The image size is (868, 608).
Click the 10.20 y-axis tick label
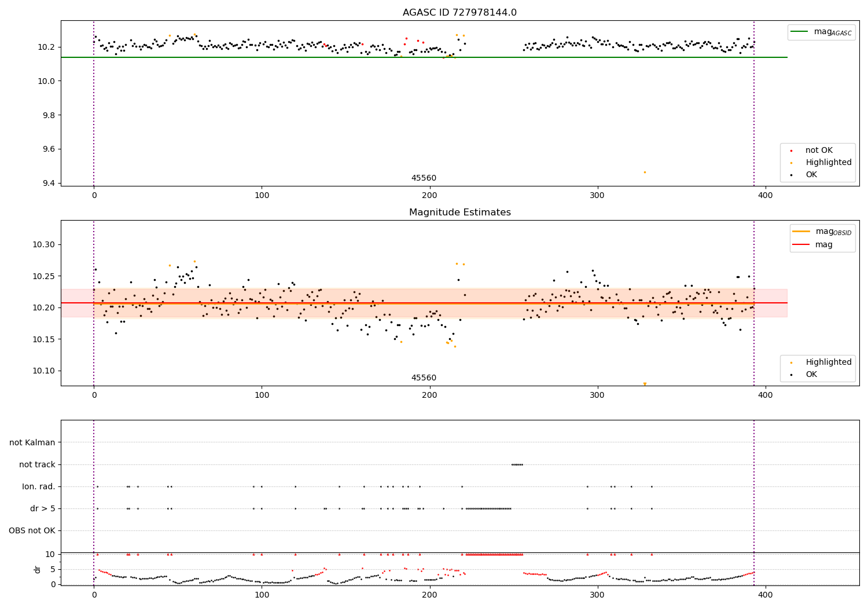(x=44, y=307)
